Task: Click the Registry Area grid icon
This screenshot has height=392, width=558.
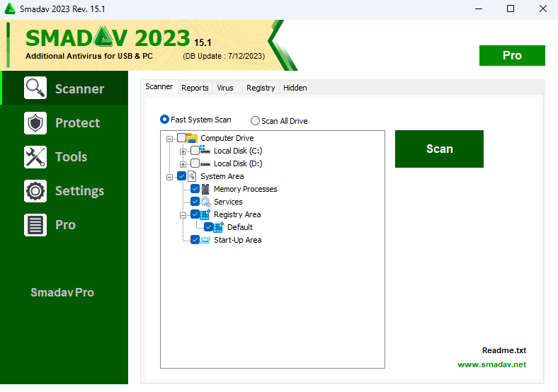Action: (205, 214)
